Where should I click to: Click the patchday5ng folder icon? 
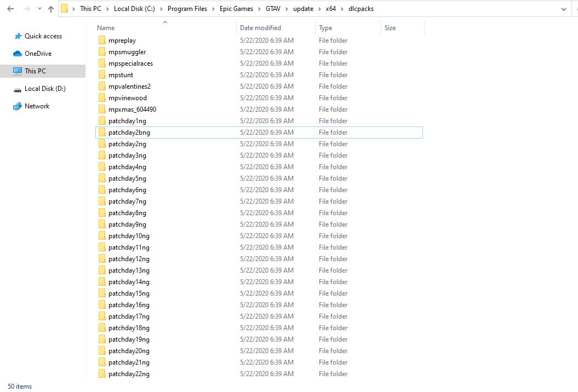[x=102, y=178]
